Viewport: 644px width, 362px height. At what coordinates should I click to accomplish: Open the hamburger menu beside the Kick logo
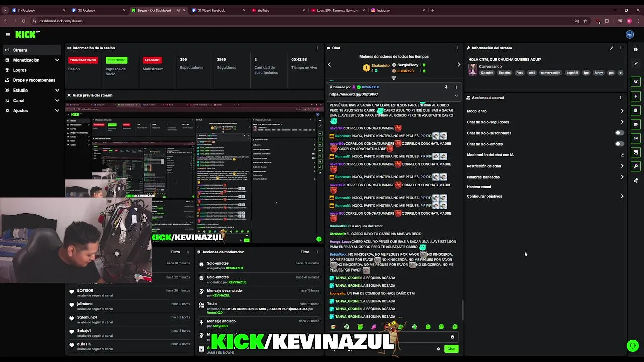8,34
